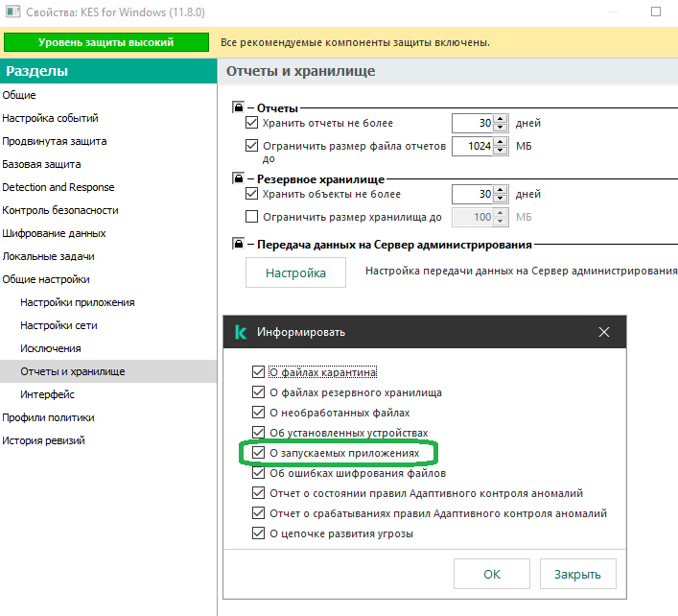Open Исключения subsection
Screen dimensions: 678x616
108,348
